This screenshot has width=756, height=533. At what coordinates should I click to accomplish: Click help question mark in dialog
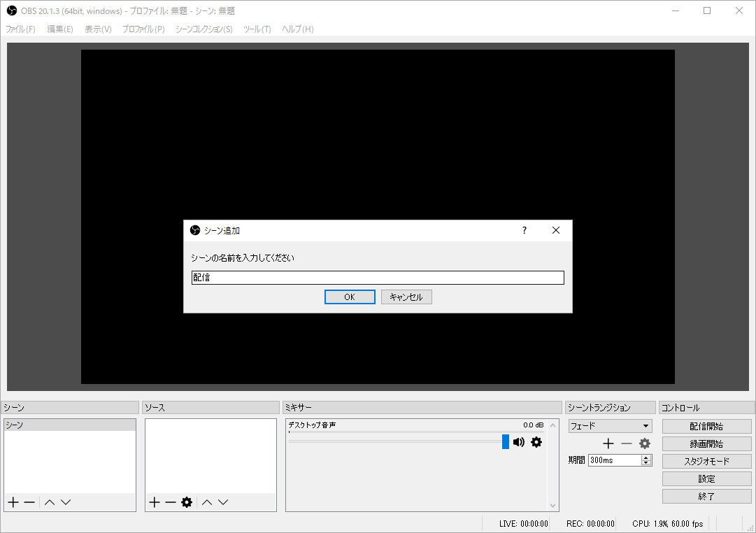pos(525,230)
